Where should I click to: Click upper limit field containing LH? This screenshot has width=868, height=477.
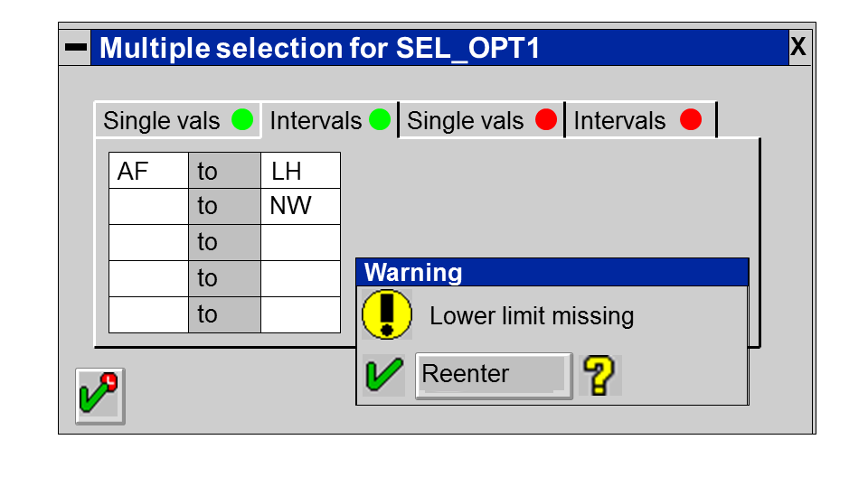click(x=300, y=171)
